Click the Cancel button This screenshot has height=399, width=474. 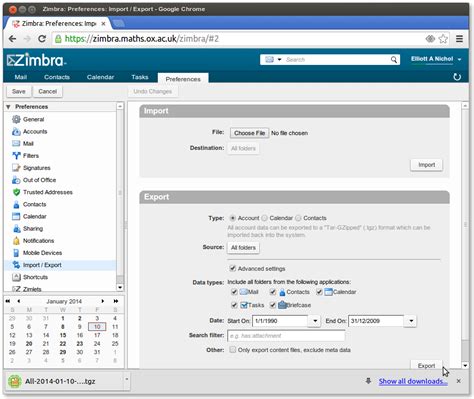point(48,91)
